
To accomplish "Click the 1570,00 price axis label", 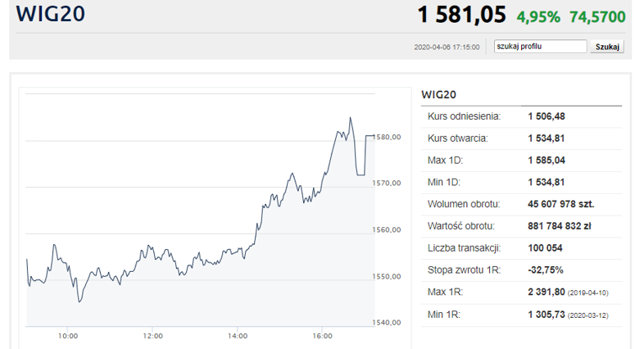I will pyautogui.click(x=387, y=184).
